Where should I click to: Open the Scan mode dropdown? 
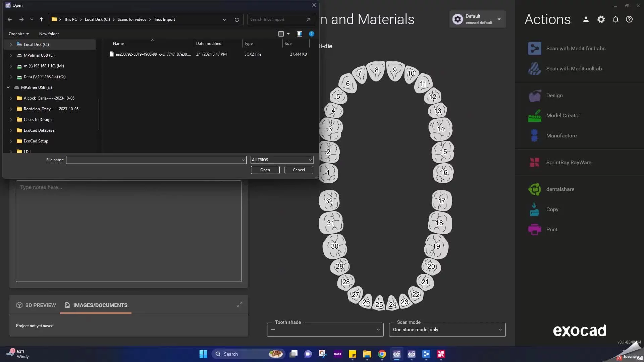click(447, 329)
